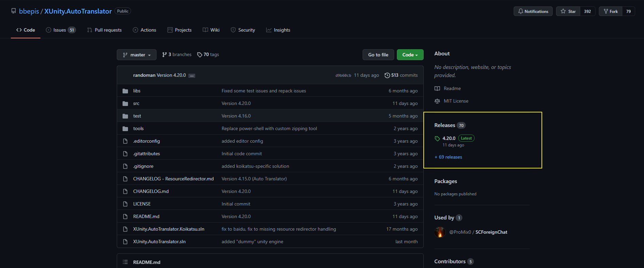Click the commit history clock icon
644x268 pixels.
coord(387,75)
